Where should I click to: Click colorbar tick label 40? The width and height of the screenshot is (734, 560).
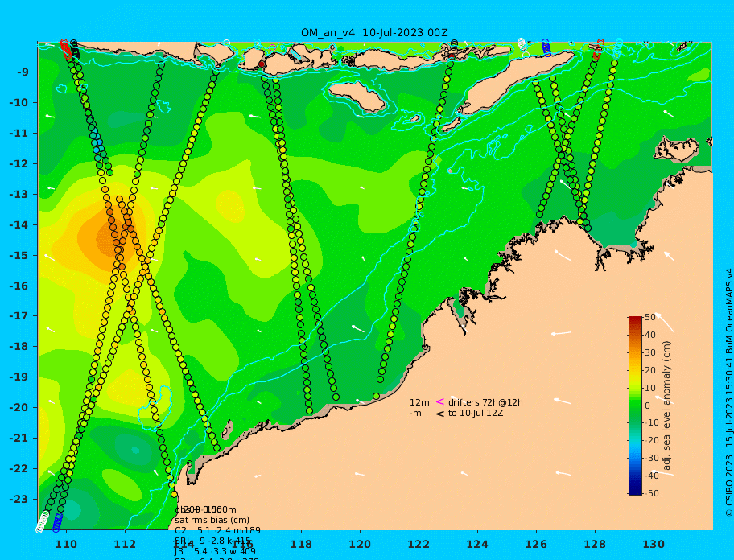pyautogui.click(x=650, y=335)
